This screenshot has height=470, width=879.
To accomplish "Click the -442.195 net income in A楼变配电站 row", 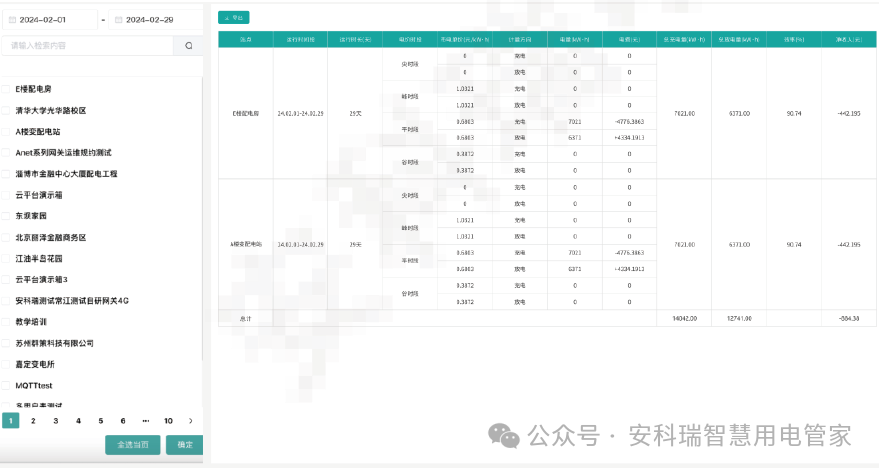I will point(849,245).
